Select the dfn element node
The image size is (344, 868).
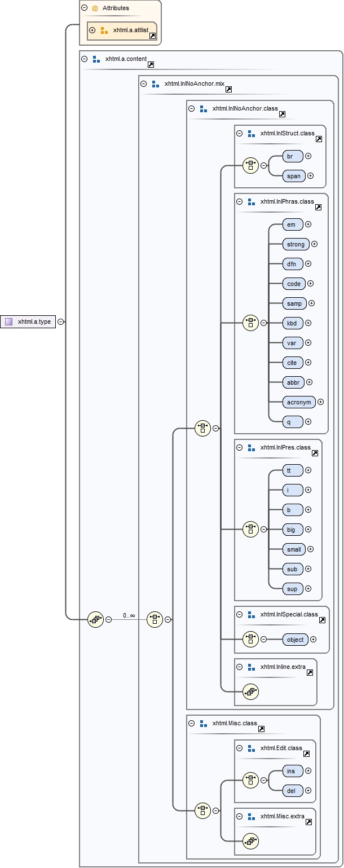(293, 264)
